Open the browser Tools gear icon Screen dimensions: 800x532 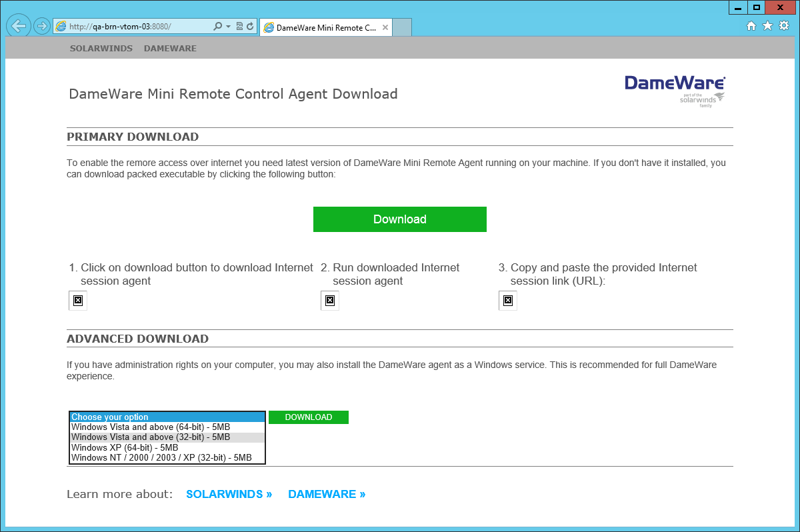coord(783,26)
